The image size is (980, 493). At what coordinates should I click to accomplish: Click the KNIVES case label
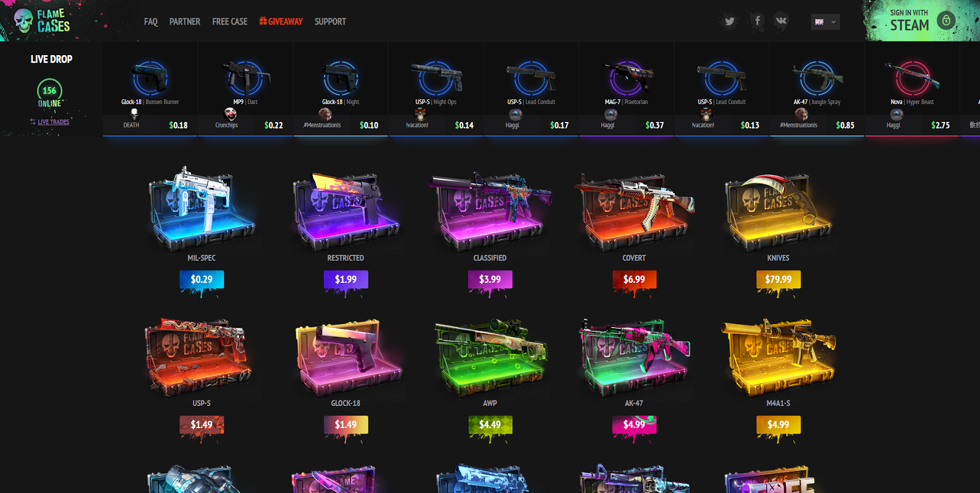(x=778, y=258)
